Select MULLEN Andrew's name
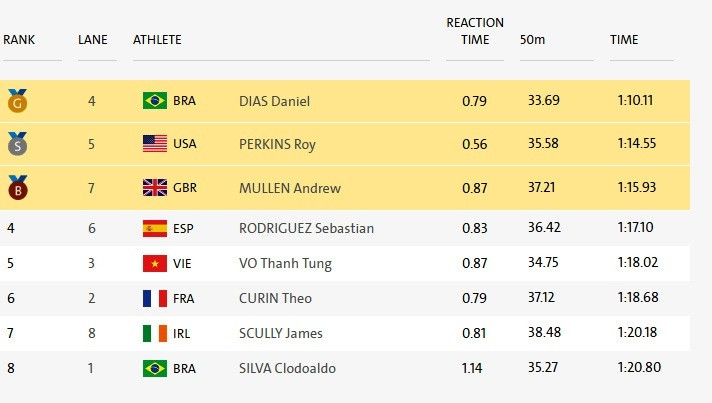The image size is (712, 403). pos(290,188)
